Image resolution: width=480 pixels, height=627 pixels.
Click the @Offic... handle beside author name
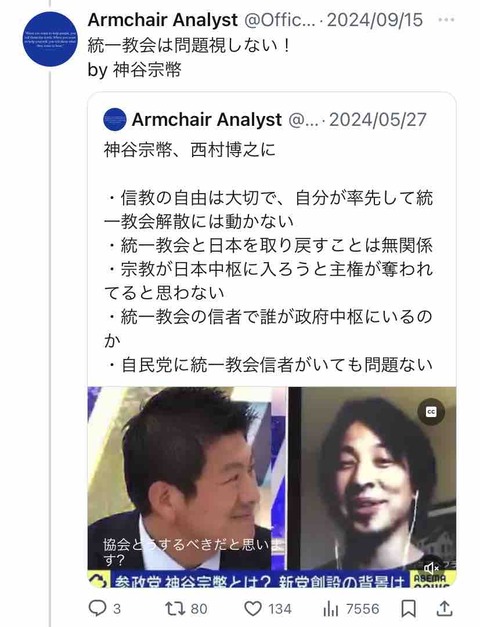[x=280, y=20]
